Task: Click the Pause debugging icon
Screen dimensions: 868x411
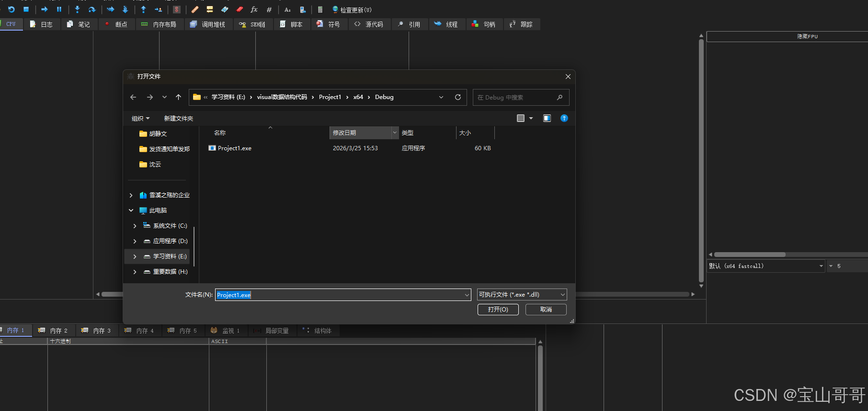Action: tap(59, 9)
